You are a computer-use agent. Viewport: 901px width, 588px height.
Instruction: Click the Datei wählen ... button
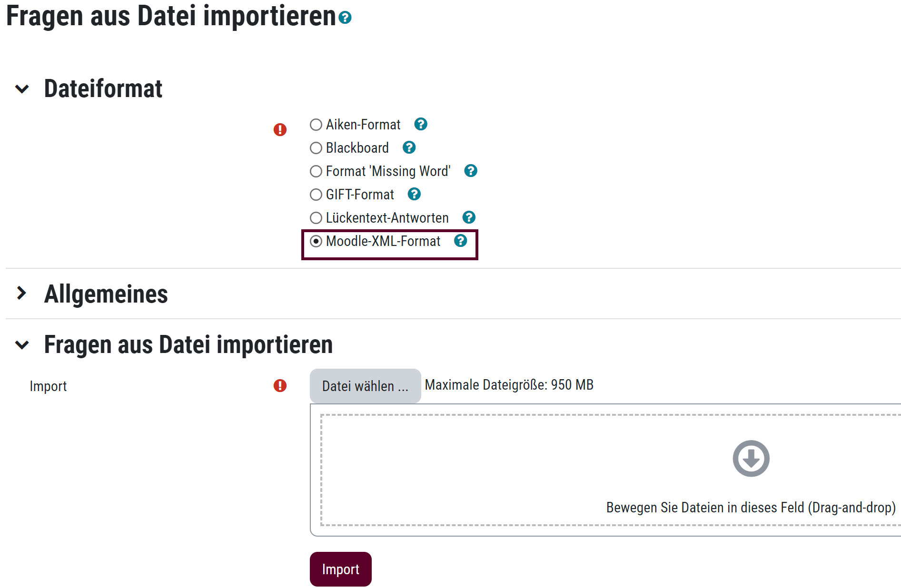click(x=365, y=386)
